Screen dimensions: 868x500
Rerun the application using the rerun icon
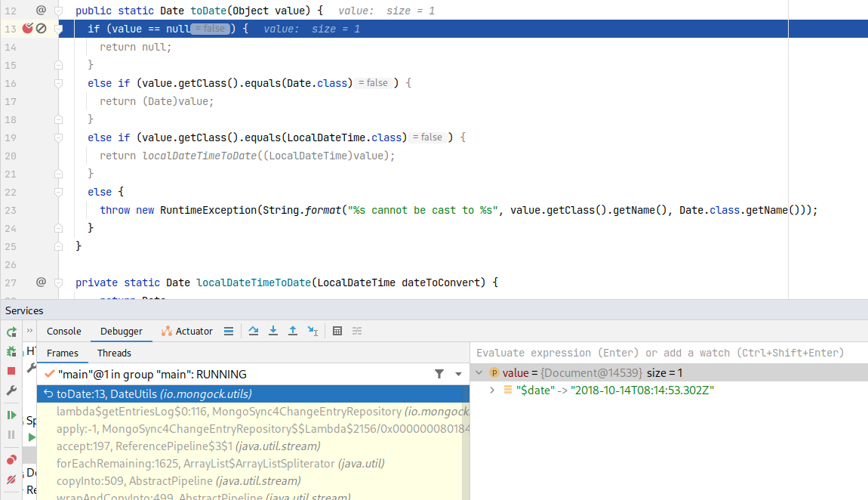[11, 330]
